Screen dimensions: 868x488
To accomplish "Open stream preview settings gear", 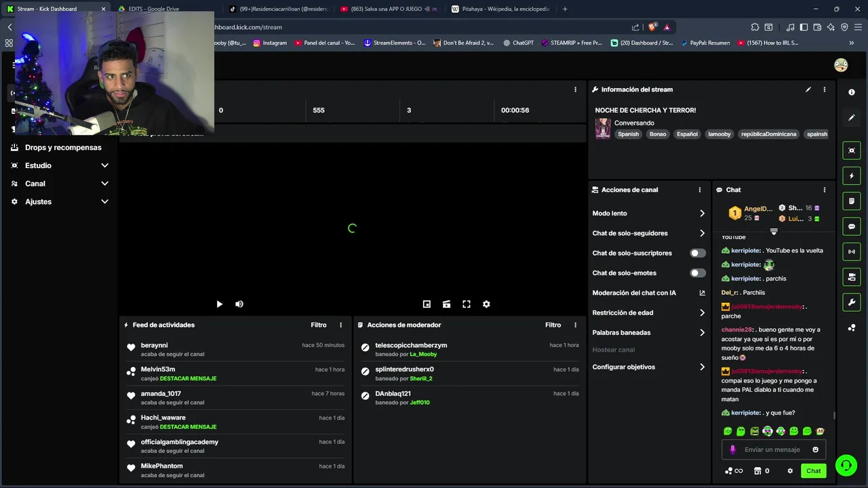I will coord(486,304).
